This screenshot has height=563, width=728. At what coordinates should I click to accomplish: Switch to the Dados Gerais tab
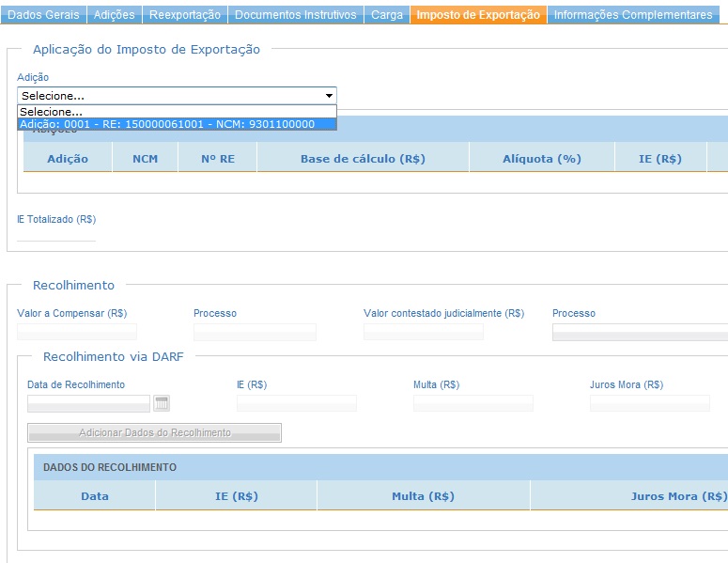tap(43, 15)
